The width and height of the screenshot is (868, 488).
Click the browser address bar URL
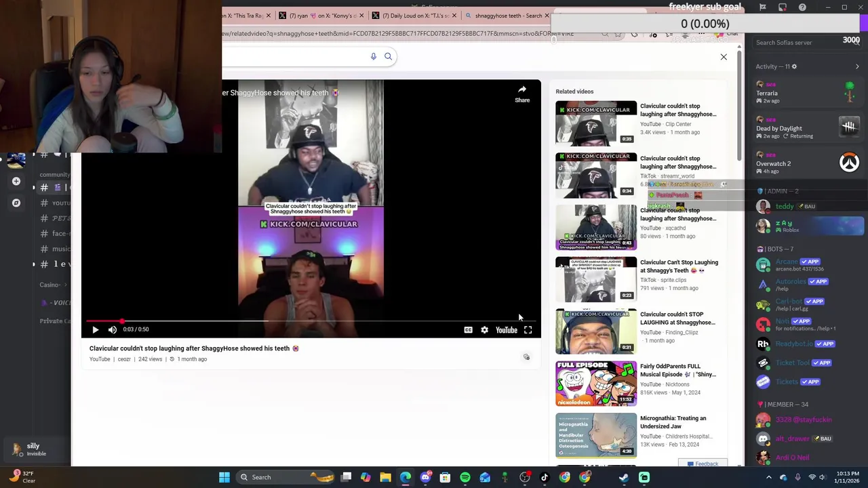[397, 34]
